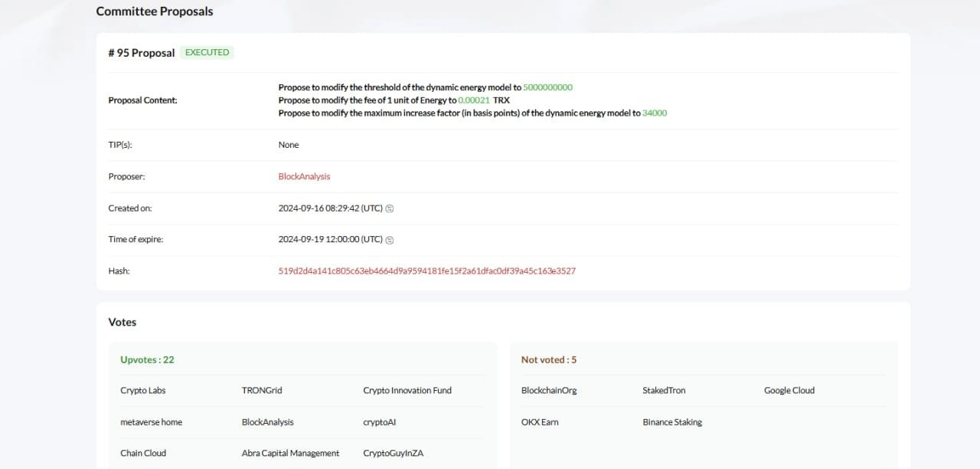Click the EXECUTED status badge
This screenshot has width=980, height=469.
pos(207,52)
